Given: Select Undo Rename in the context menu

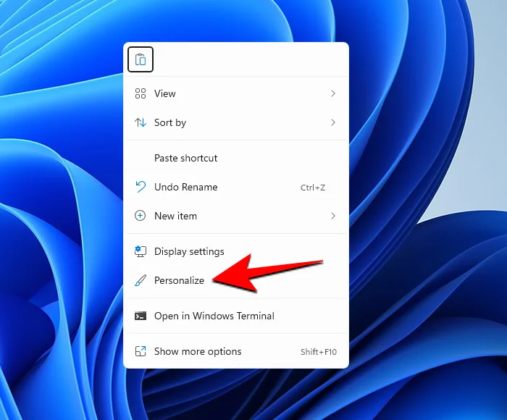Looking at the screenshot, I should point(236,187).
